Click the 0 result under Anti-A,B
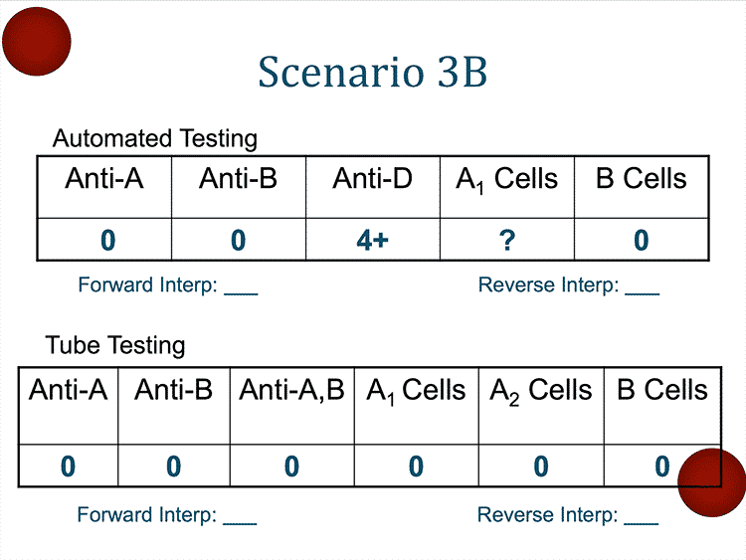 [x=291, y=466]
